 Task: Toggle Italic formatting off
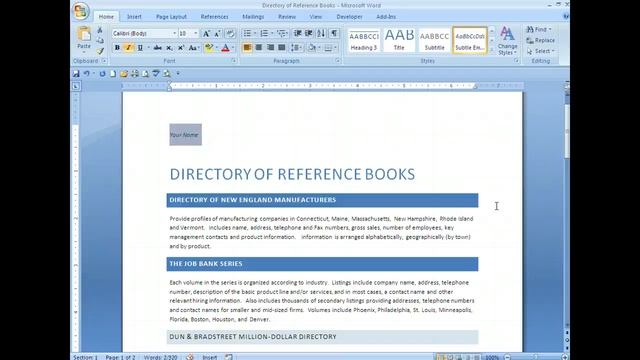(x=129, y=48)
